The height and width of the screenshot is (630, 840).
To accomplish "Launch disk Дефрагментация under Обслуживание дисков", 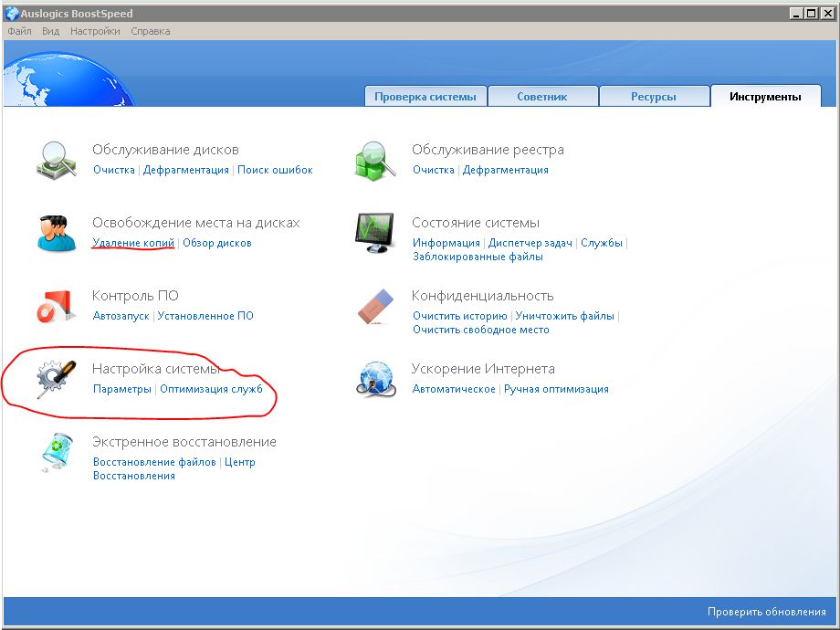I will pos(186,170).
